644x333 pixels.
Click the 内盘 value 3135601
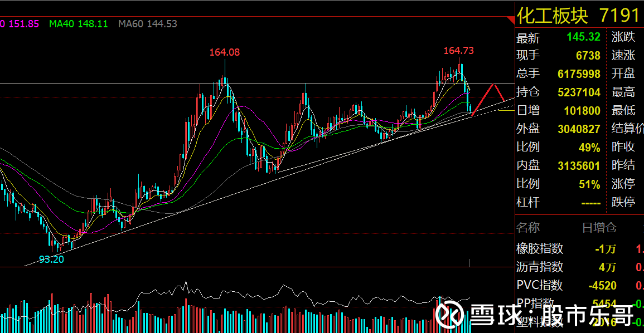tap(579, 165)
